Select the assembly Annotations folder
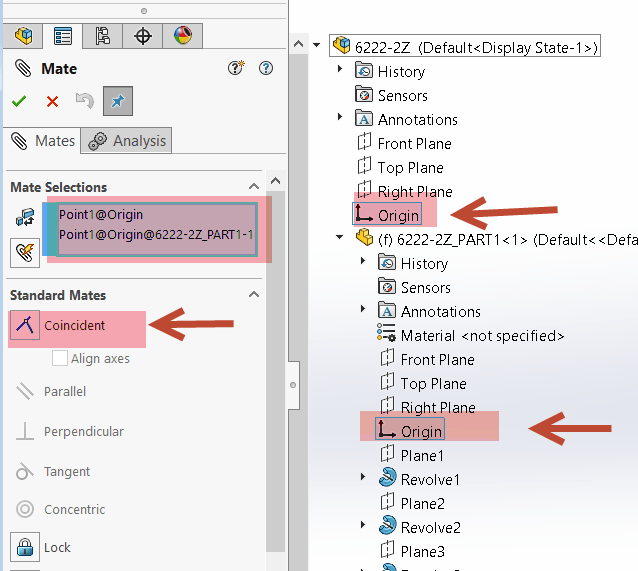The height and width of the screenshot is (571, 638). click(x=406, y=119)
